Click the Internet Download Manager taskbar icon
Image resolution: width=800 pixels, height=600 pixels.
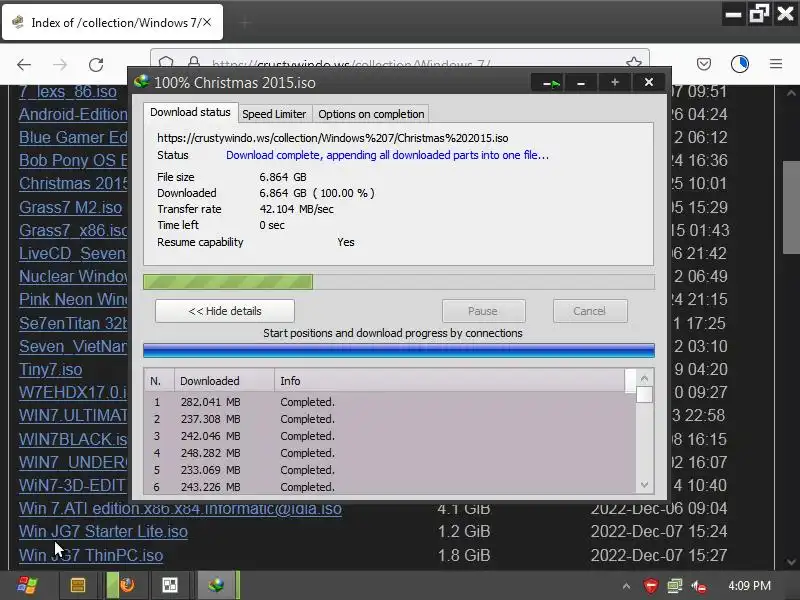coord(216,585)
